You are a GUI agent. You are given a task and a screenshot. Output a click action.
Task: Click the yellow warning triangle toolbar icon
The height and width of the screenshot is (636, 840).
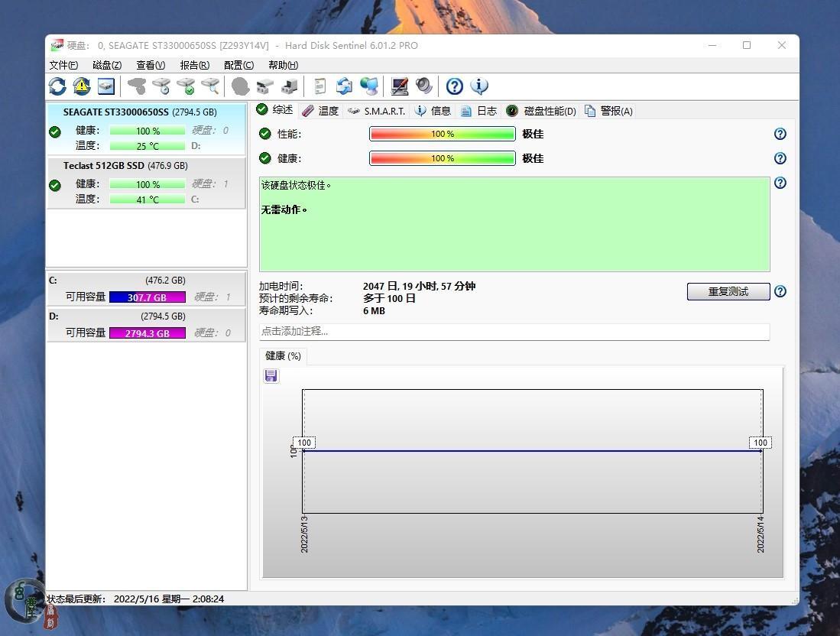click(82, 86)
